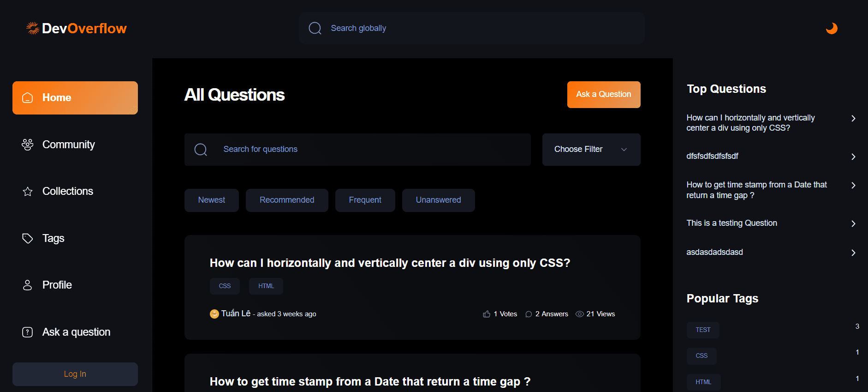
Task: Click the Log In button
Action: tap(75, 374)
